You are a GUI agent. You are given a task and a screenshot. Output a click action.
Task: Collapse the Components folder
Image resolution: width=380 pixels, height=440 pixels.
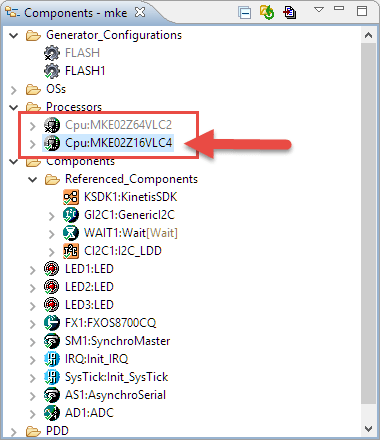point(14,162)
